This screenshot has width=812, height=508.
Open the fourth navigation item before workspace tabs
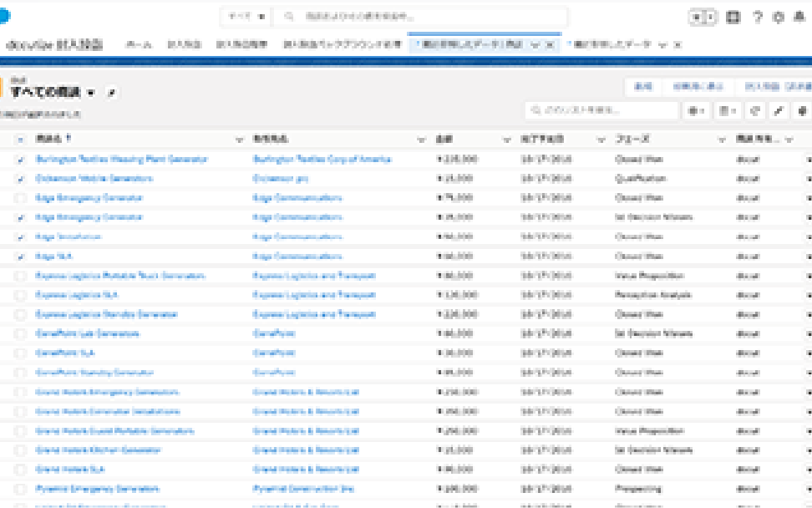(342, 45)
